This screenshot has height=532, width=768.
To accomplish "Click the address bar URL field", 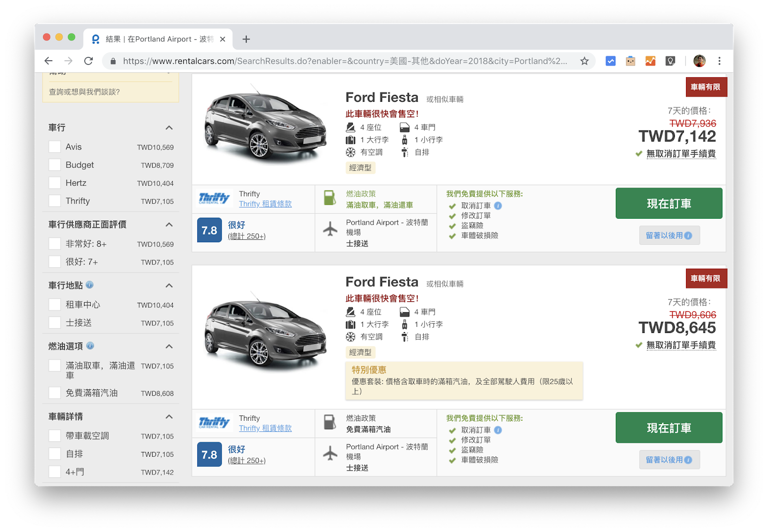I will tap(345, 61).
